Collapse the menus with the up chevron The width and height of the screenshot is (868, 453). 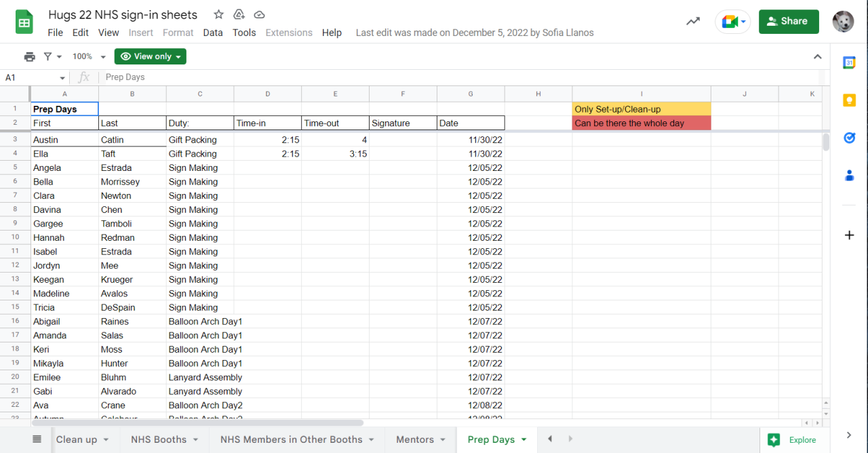point(817,57)
